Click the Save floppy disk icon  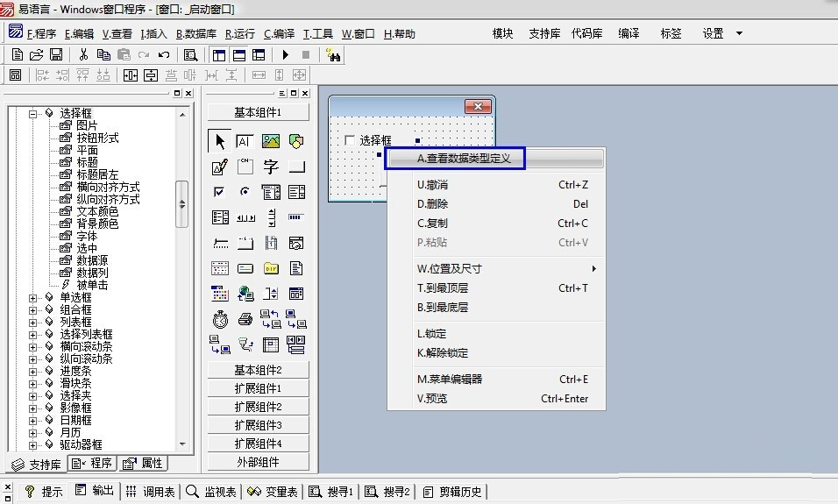[x=56, y=54]
